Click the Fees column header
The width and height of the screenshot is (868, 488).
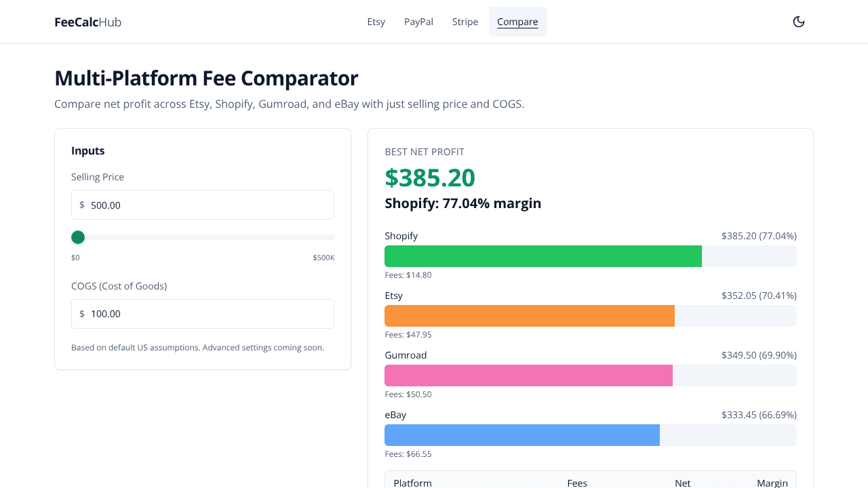(x=577, y=483)
